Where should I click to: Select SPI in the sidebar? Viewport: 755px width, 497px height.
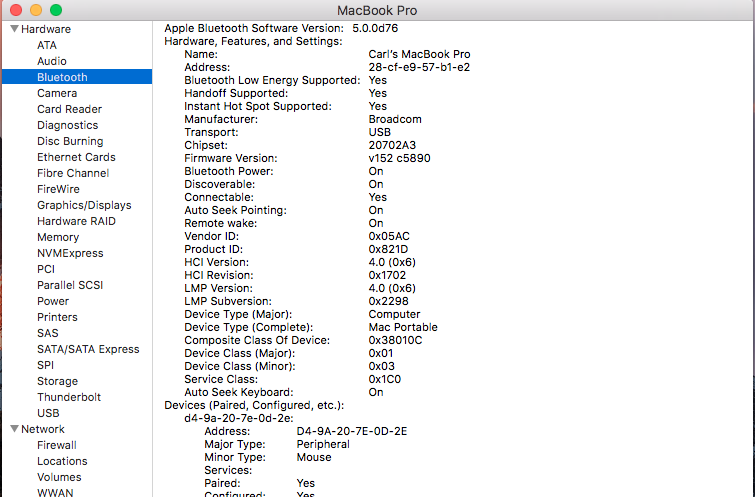tap(46, 365)
